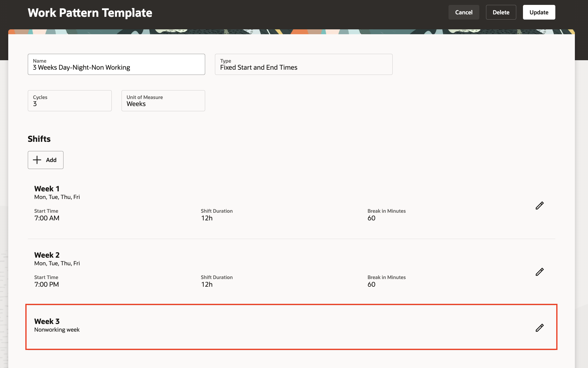Select the Week 2 heading
Image resolution: width=588 pixels, height=368 pixels.
47,255
